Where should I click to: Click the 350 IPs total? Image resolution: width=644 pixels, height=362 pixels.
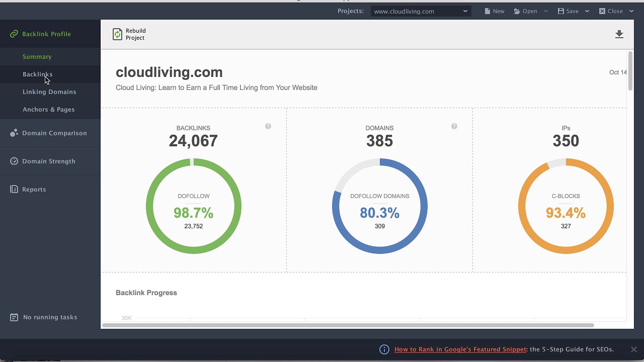click(x=566, y=141)
